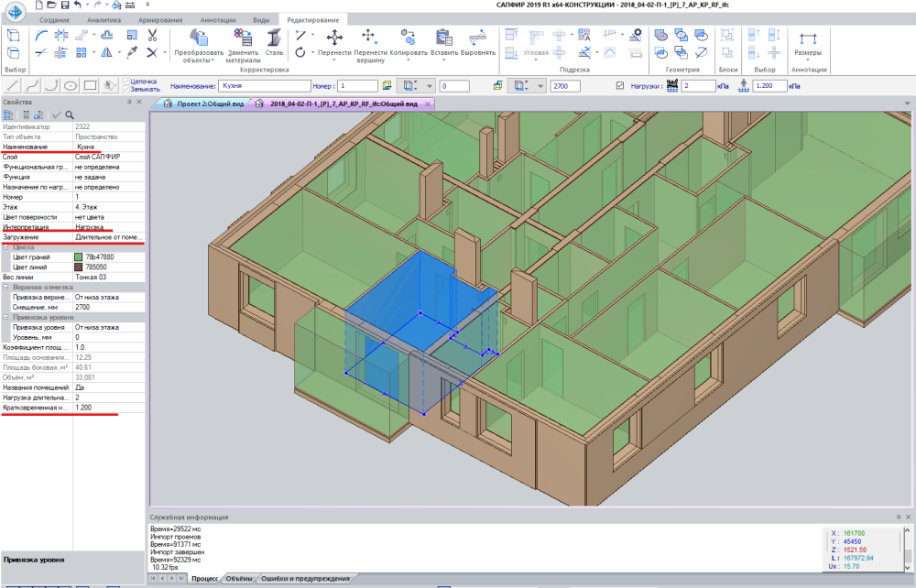Screen dimensions: 916x588
Task: Click the Undo arrow icon
Action: tap(77, 5)
